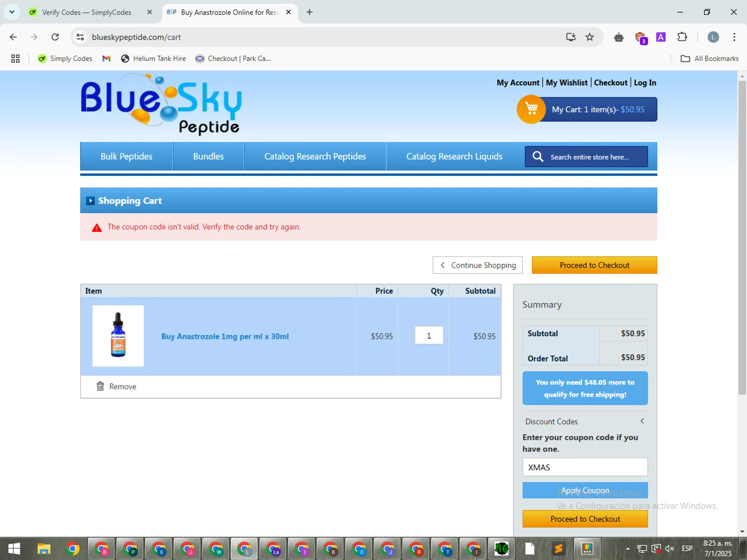Viewport: 747px width, 560px height.
Task: Click the coupon code isn't valid message
Action: 204,227
